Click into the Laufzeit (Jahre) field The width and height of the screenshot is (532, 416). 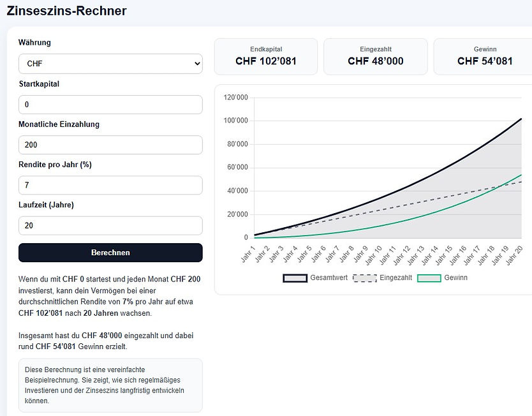coord(110,226)
